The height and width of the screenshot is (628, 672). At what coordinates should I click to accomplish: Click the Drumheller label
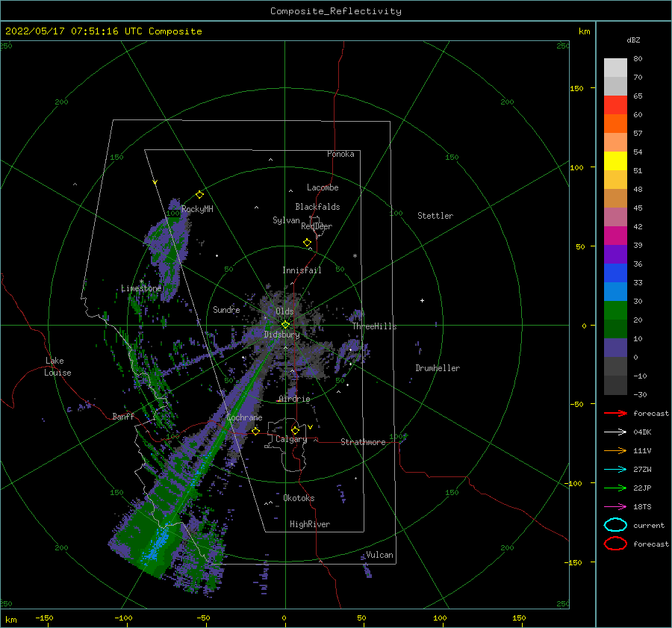click(437, 368)
